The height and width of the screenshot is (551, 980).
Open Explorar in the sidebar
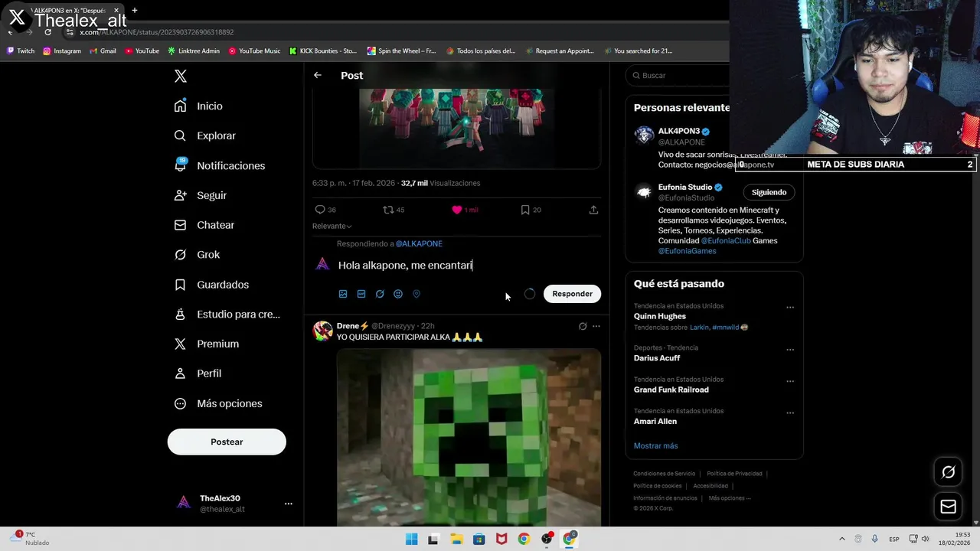[x=205, y=135]
